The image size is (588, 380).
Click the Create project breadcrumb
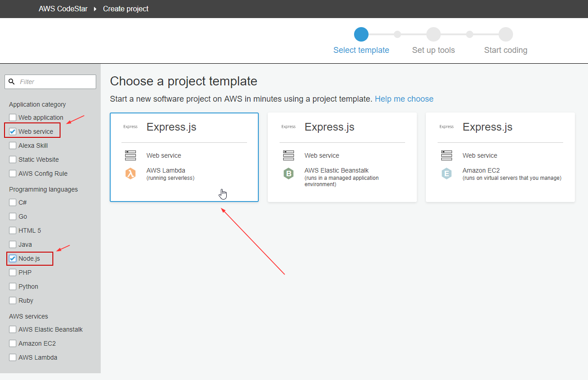click(x=126, y=9)
